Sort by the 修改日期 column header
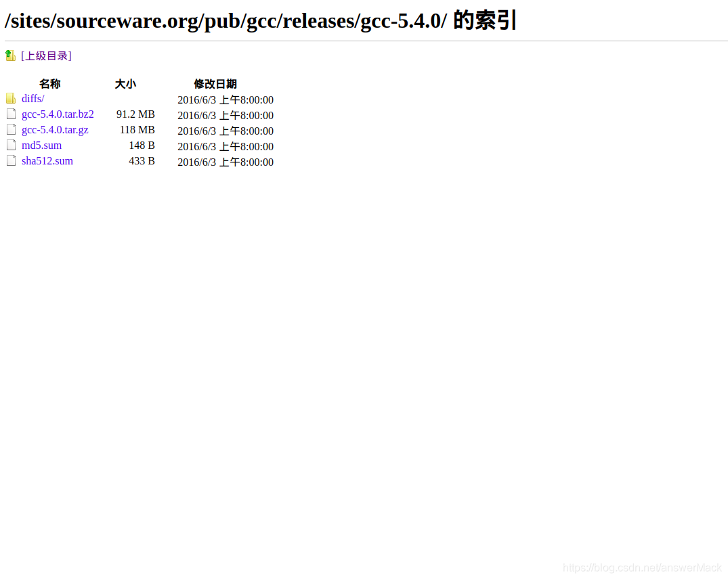The width and height of the screenshot is (728, 580). point(215,84)
